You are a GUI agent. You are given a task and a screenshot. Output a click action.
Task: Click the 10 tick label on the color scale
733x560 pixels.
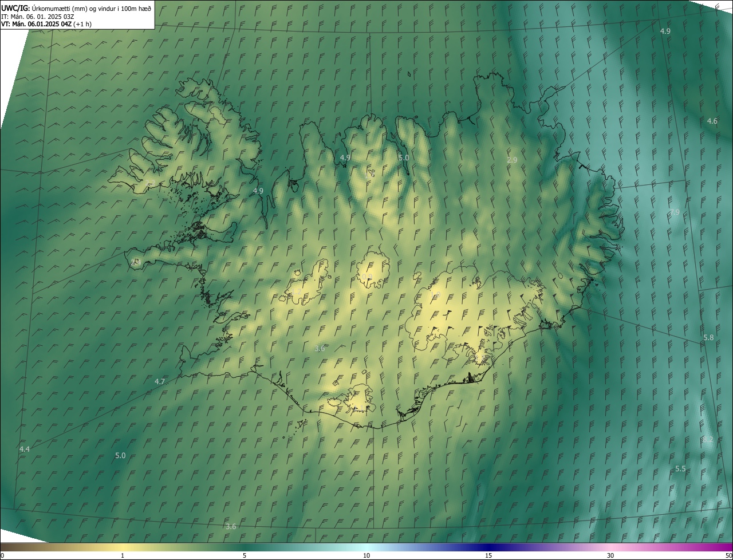tap(366, 555)
